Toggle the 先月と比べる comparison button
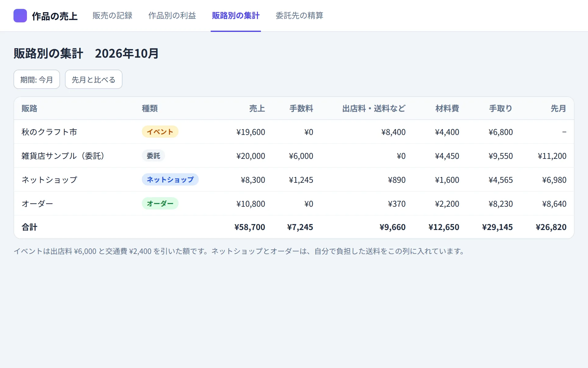588x368 pixels. 94,79
